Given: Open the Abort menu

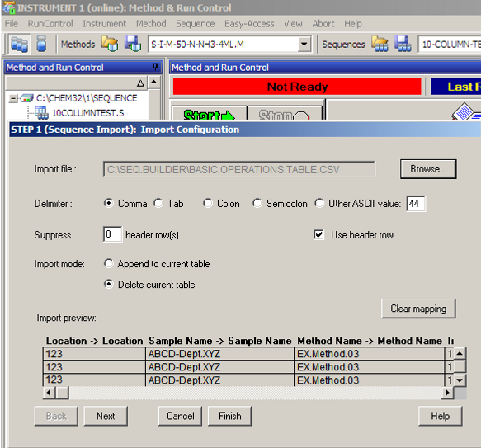Looking at the screenshot, I should click(x=323, y=24).
